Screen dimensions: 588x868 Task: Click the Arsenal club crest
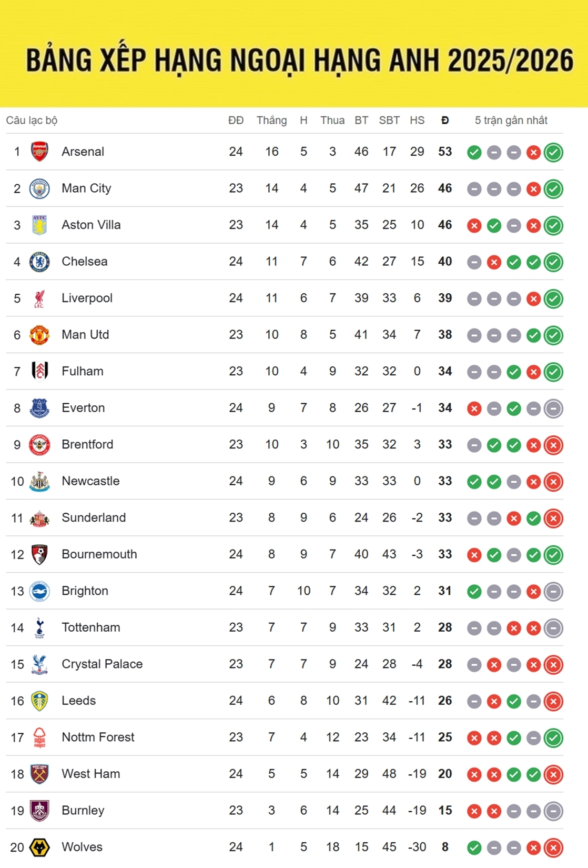pos(39,152)
